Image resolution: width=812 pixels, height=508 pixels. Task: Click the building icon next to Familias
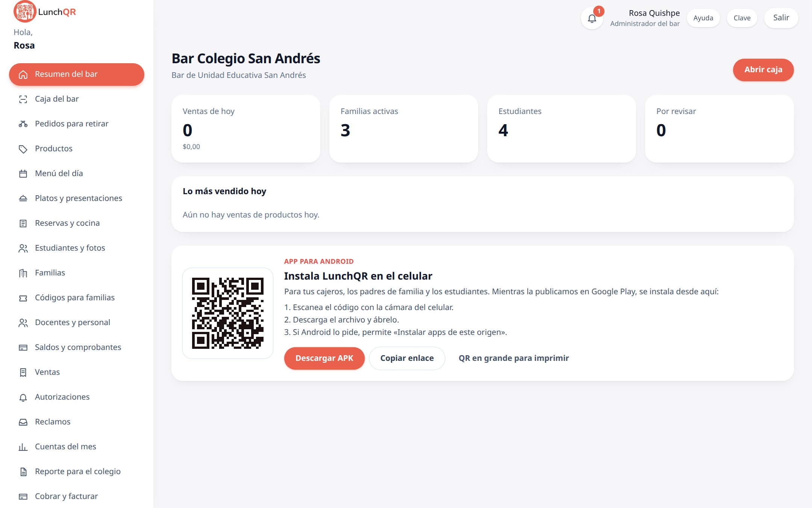click(23, 273)
